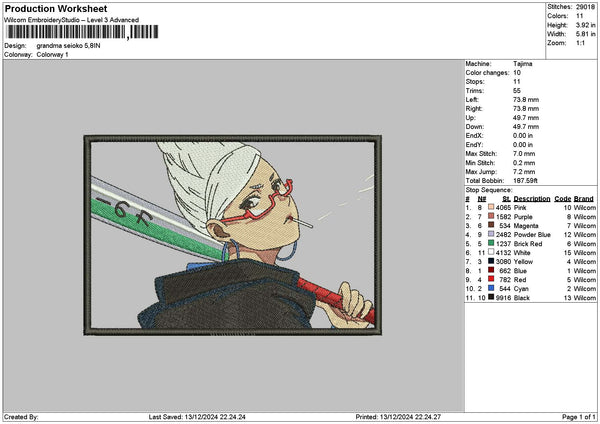The height and width of the screenshot is (424, 600).
Task: Click the Width value 5.81 in
Action: pyautogui.click(x=585, y=34)
